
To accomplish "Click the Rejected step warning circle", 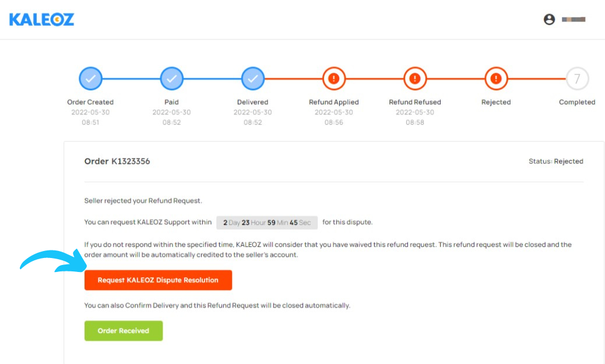I will click(x=496, y=79).
